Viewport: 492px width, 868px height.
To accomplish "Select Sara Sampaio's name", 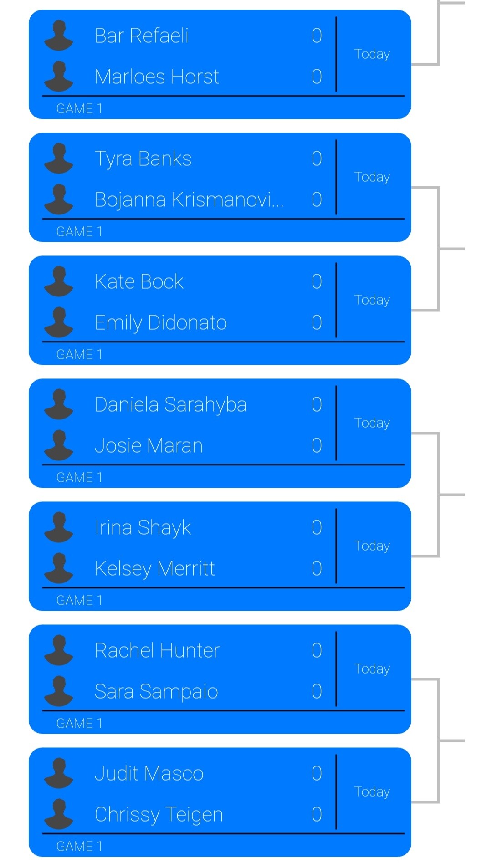I will (156, 691).
